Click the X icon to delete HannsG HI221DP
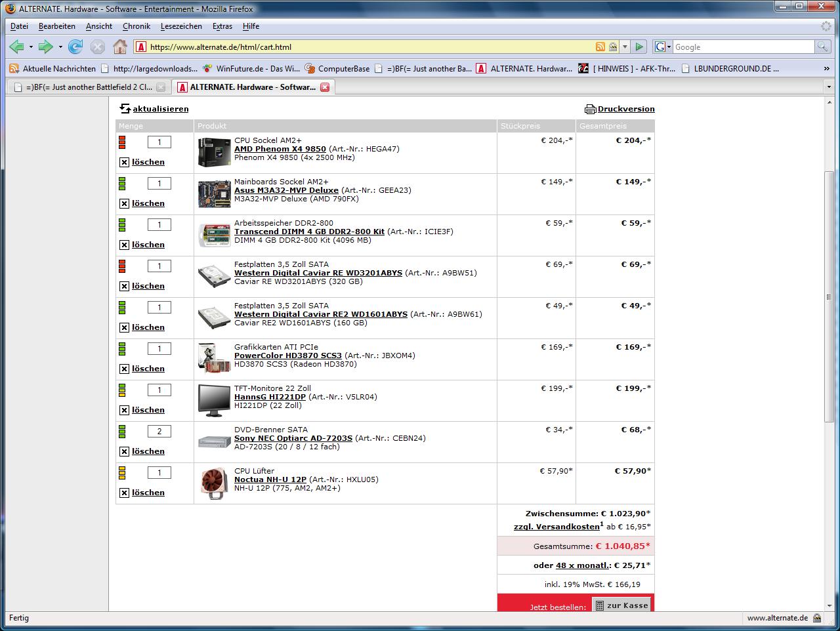The width and height of the screenshot is (840, 631). point(124,410)
